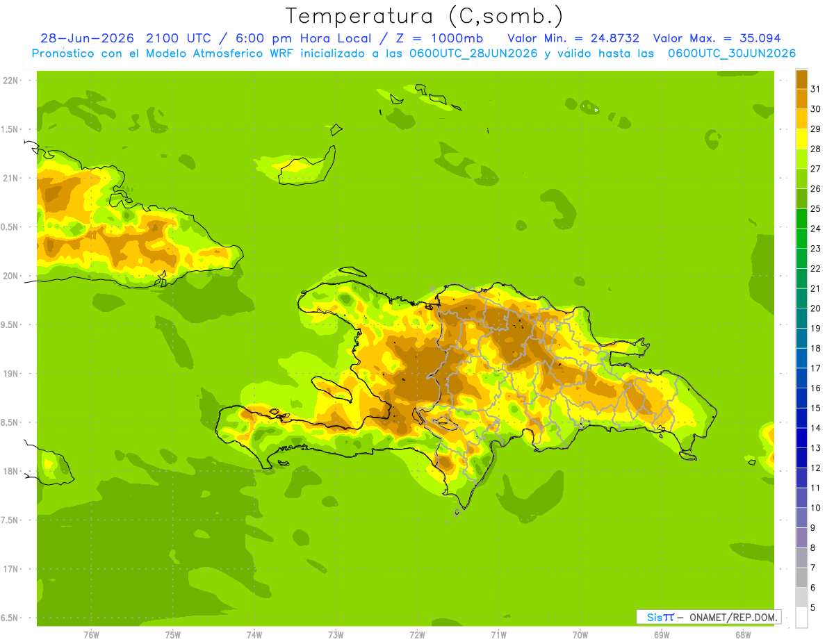Click the "22N" latitude axis label
Viewport: 834px width, 644px height.
(10, 81)
